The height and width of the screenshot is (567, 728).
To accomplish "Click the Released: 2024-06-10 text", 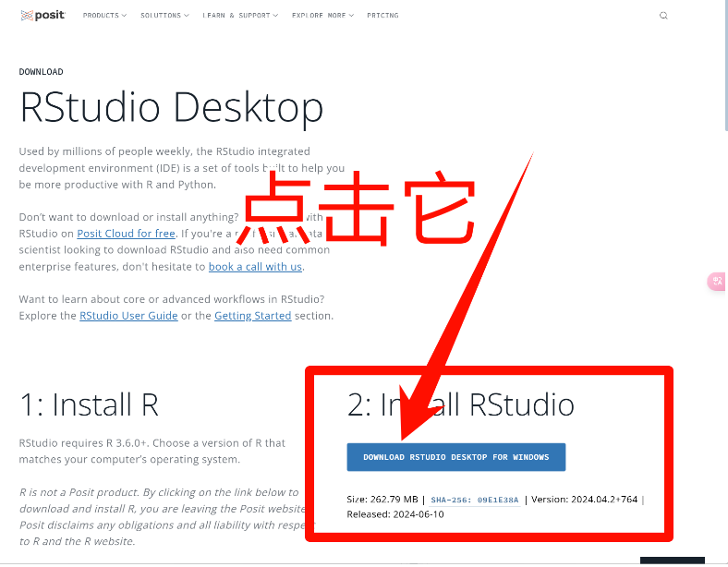I will point(395,514).
